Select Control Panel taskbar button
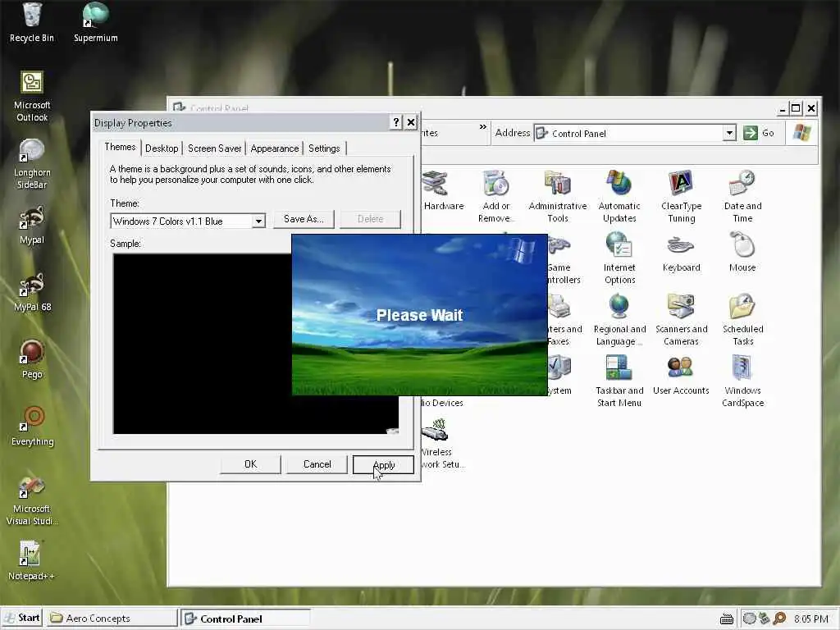This screenshot has width=840, height=630. (245, 619)
